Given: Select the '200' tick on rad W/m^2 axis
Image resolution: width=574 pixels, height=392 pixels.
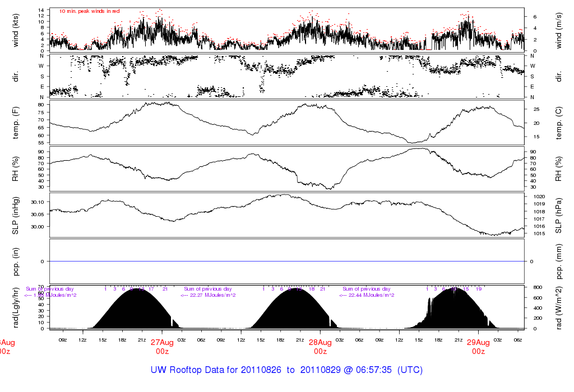Looking at the screenshot, I should pos(538,318).
